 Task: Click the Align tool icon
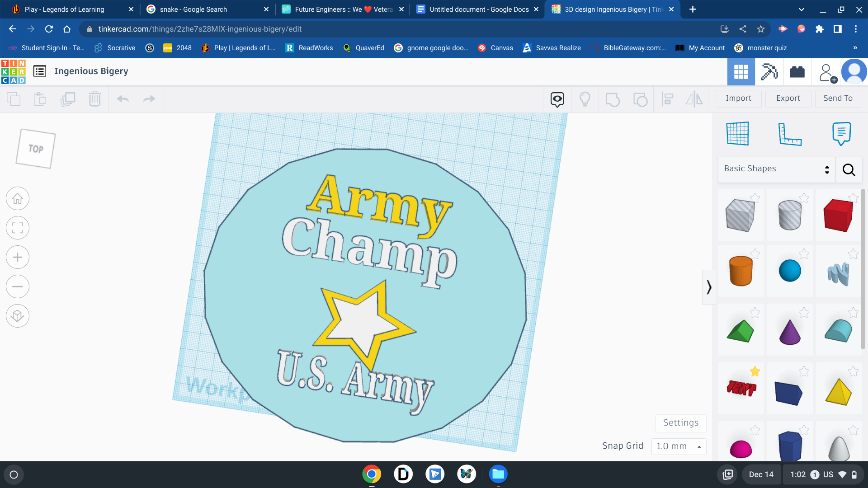click(668, 99)
